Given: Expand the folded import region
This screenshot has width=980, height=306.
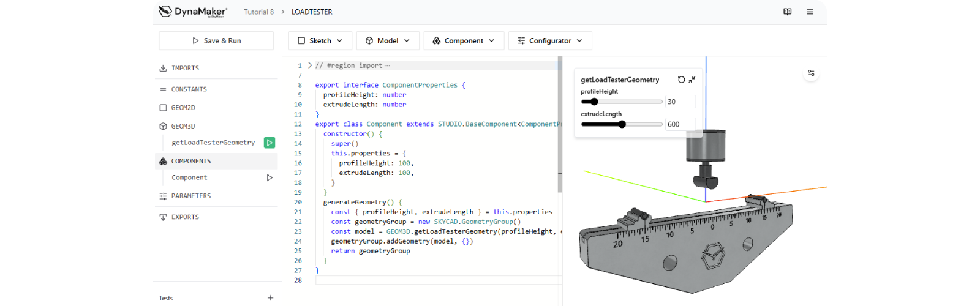Looking at the screenshot, I should pyautogui.click(x=310, y=65).
